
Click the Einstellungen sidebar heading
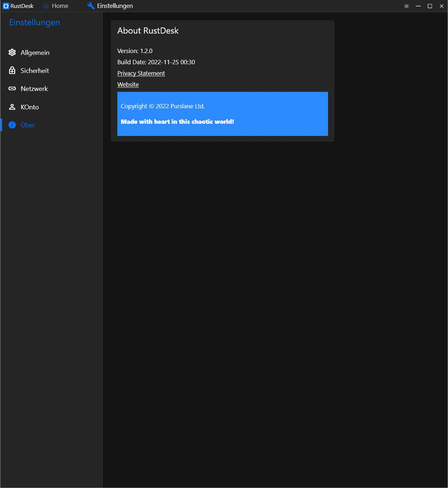(x=35, y=23)
